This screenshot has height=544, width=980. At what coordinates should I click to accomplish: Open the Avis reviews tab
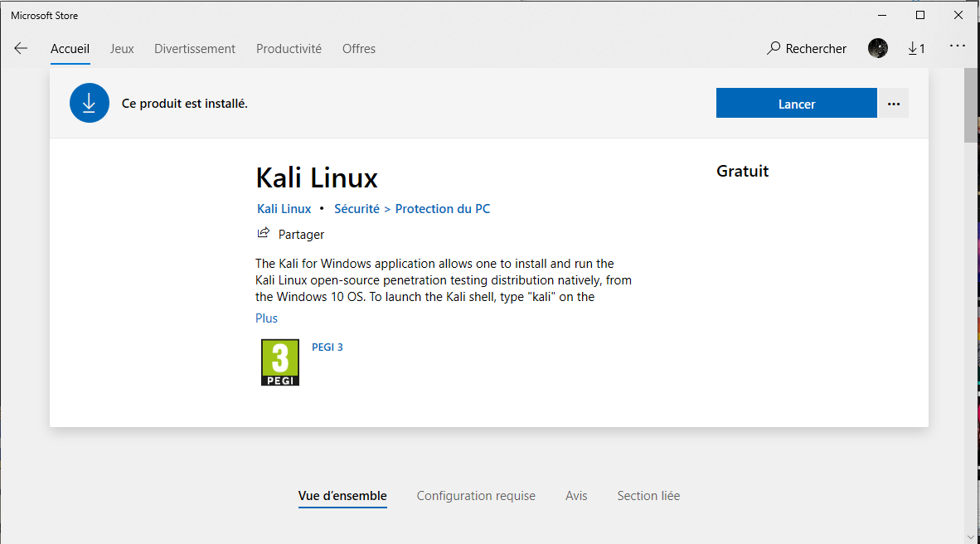tap(576, 496)
